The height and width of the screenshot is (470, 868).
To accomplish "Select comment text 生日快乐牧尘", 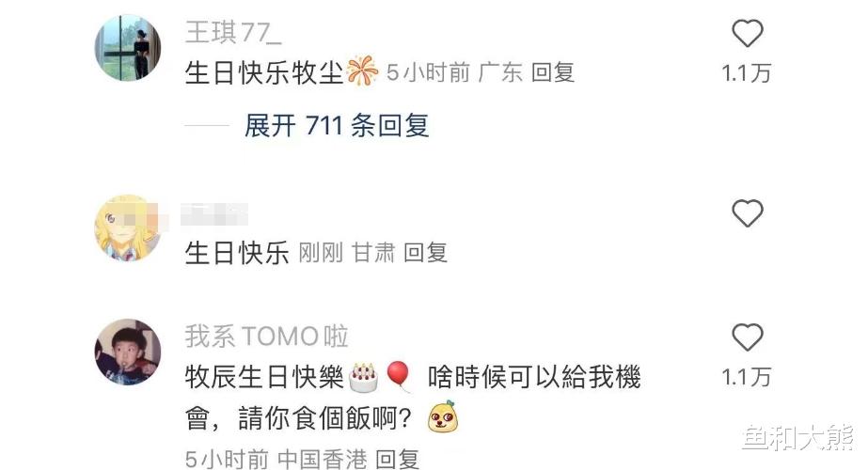I will click(x=264, y=73).
